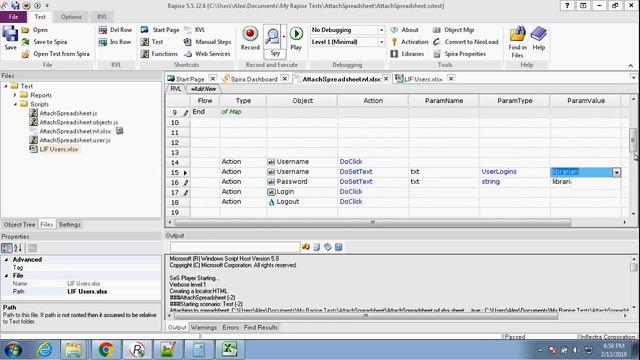Expand the Reports folder
This screenshot has height=360, width=640.
[15, 95]
